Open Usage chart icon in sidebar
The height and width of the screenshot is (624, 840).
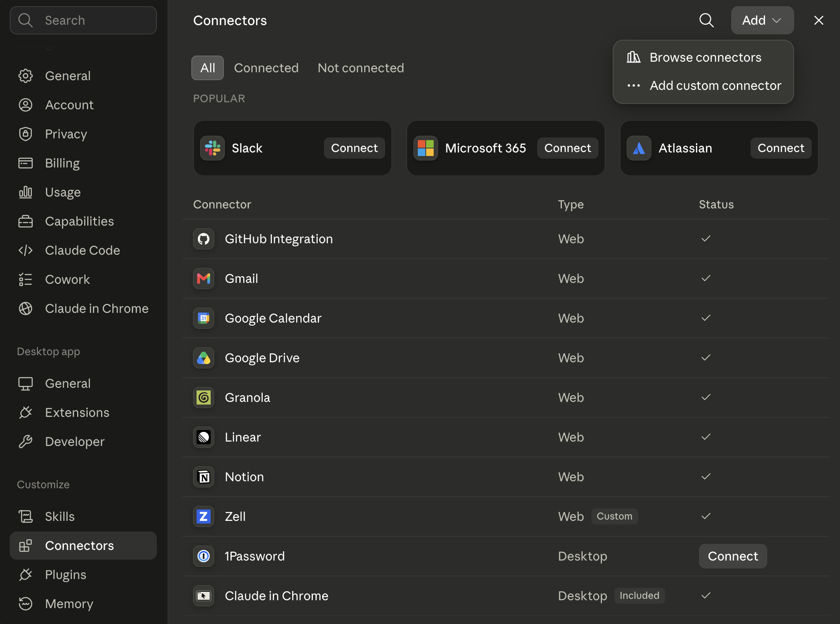click(26, 192)
